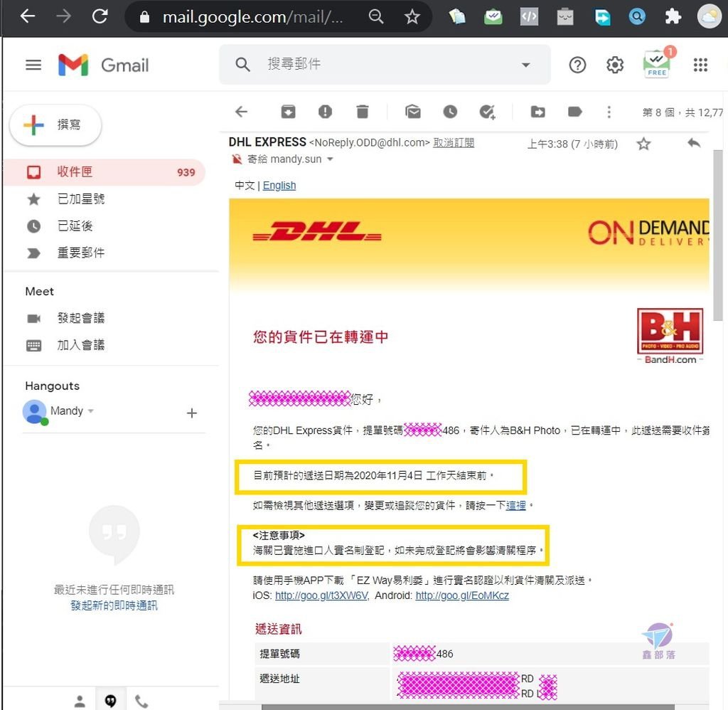Mark email as unread

coord(413,112)
